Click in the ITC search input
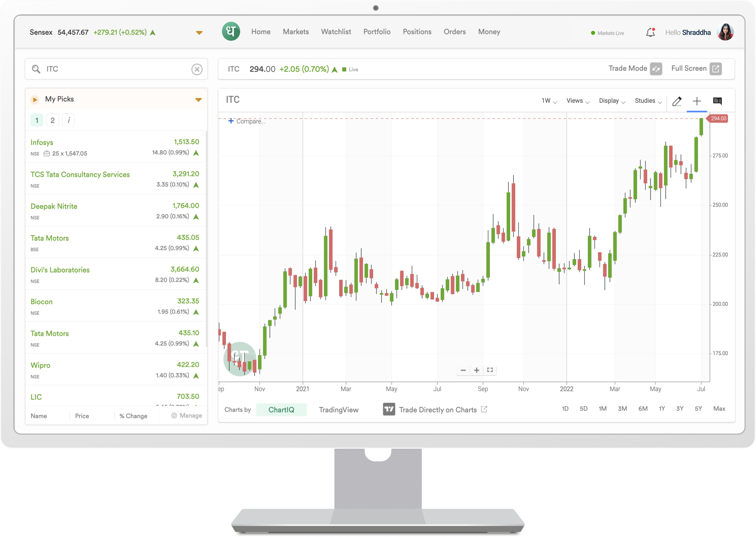 point(116,69)
